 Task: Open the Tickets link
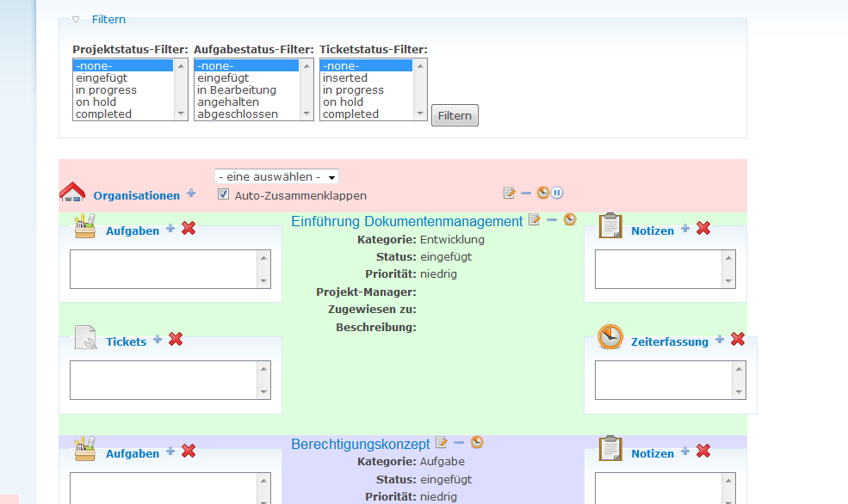pyautogui.click(x=126, y=341)
